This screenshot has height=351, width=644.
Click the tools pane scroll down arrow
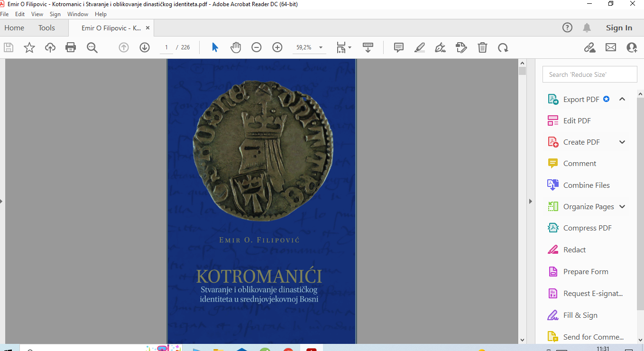point(640,340)
